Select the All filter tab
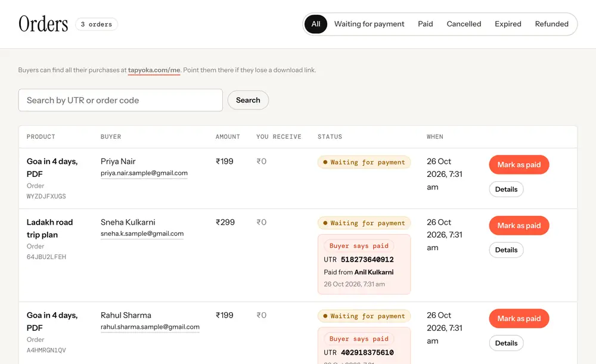596x364 pixels. pyautogui.click(x=315, y=24)
